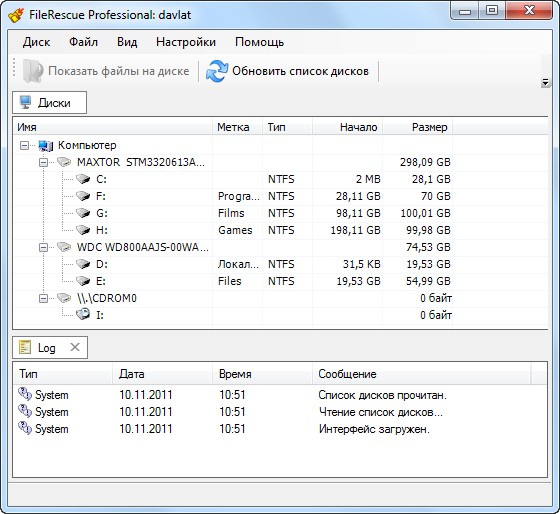Click the G: drive icon
The width and height of the screenshot is (560, 514).
tap(83, 213)
